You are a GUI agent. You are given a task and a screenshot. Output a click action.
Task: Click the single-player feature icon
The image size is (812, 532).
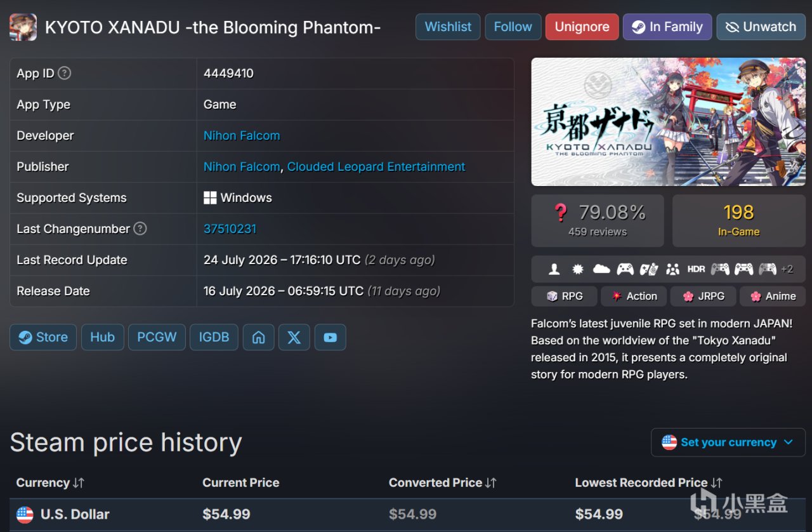554,269
